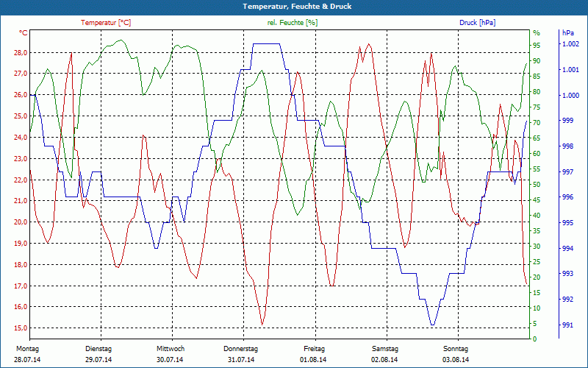Viewport: 588px width, 368px height.
Task: Click the Mittwoch 30.07.14 date label
Action: [x=171, y=354]
